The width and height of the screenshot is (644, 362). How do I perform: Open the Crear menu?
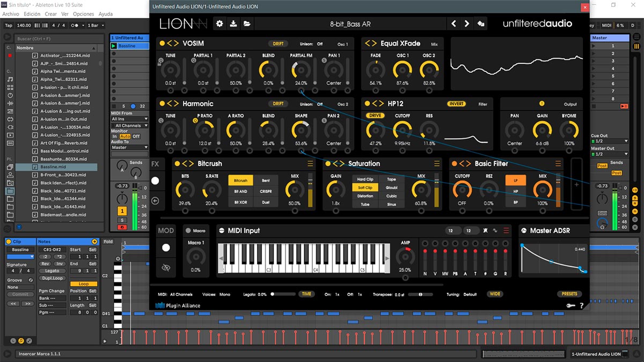tap(50, 14)
